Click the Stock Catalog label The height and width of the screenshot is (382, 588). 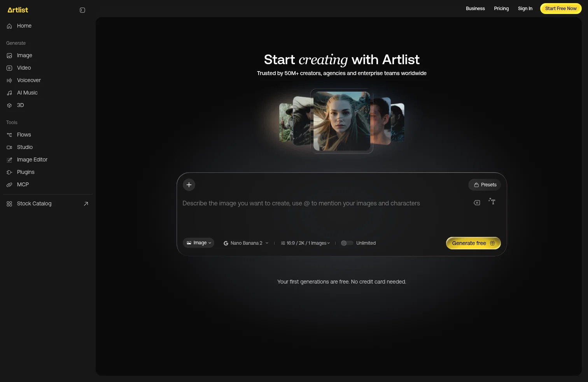[x=34, y=204]
